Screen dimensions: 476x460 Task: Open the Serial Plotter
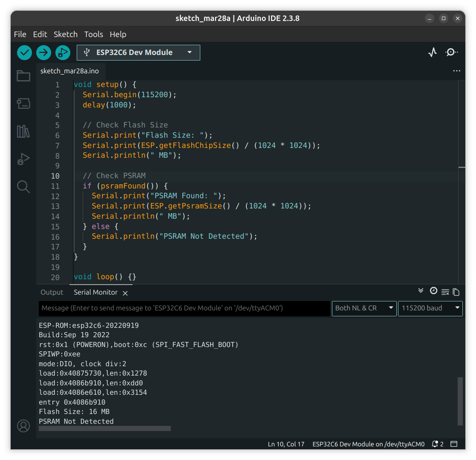point(433,52)
